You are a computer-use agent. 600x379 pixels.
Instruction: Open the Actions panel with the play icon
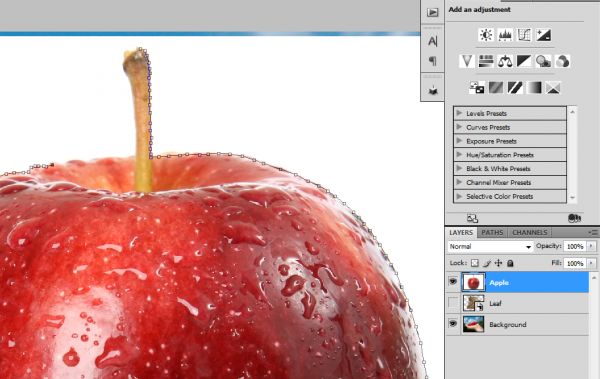(433, 12)
